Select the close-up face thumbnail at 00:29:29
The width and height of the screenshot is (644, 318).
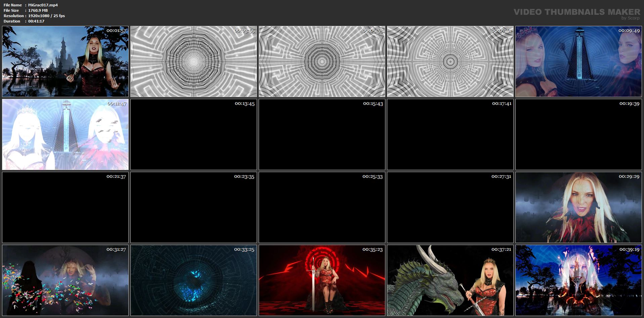click(x=578, y=207)
